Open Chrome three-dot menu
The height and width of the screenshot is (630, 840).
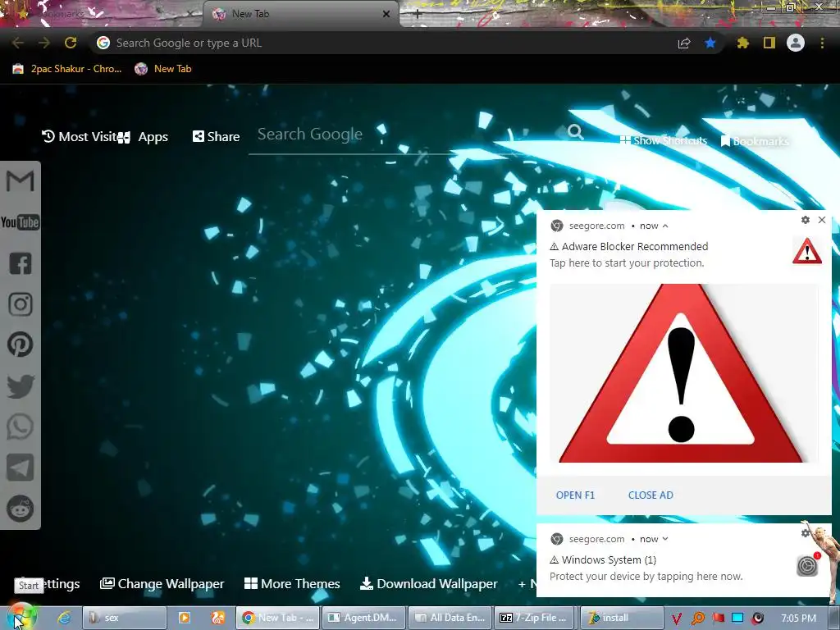822,43
